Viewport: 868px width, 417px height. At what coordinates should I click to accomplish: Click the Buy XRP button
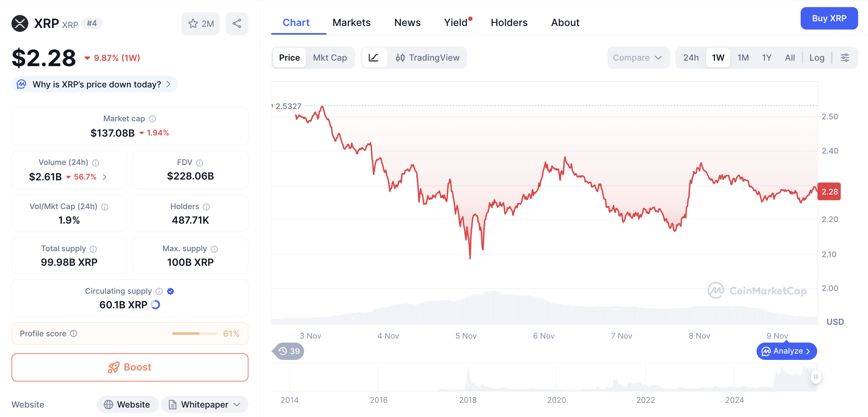point(829,19)
